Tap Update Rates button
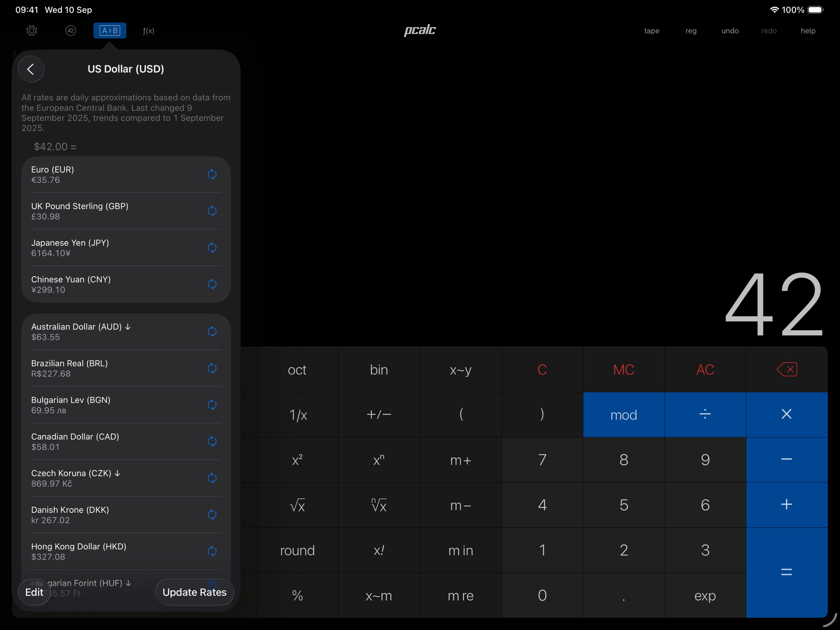 194,592
